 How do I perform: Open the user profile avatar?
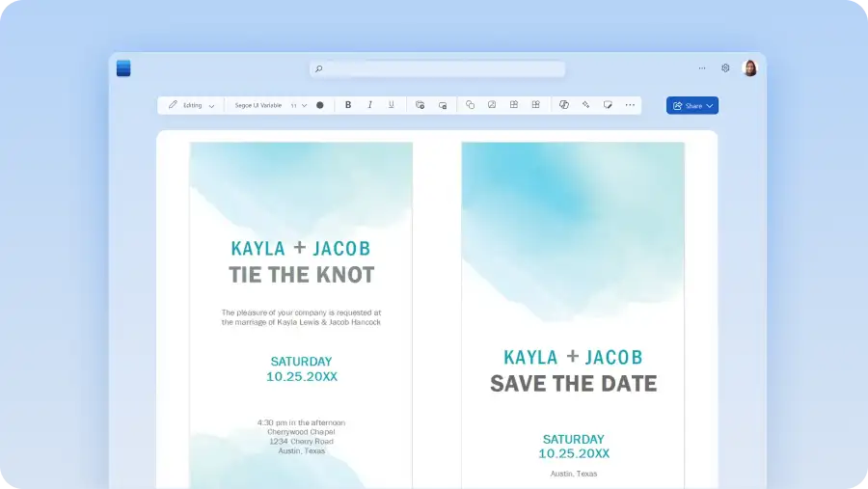(x=749, y=68)
